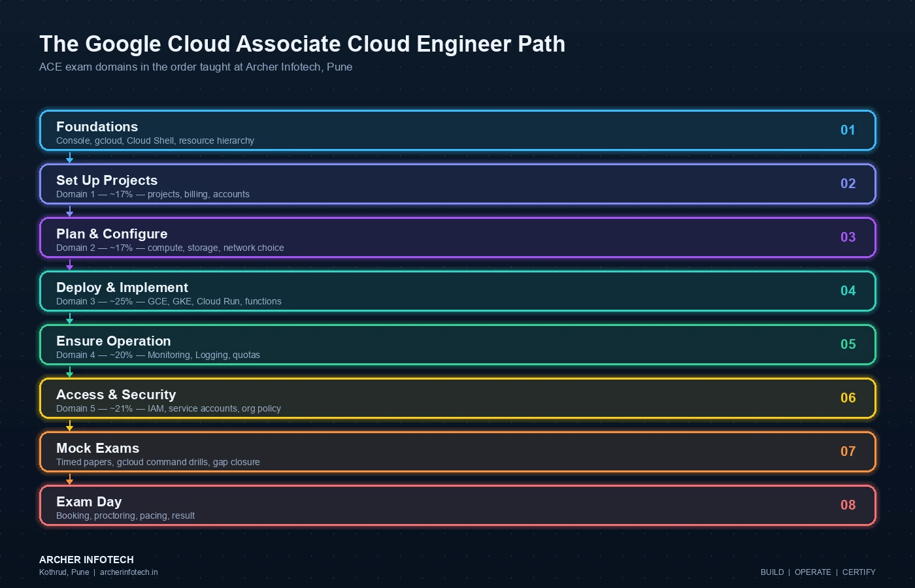
Task: Select the Plan & Configure heading
Action: point(112,234)
